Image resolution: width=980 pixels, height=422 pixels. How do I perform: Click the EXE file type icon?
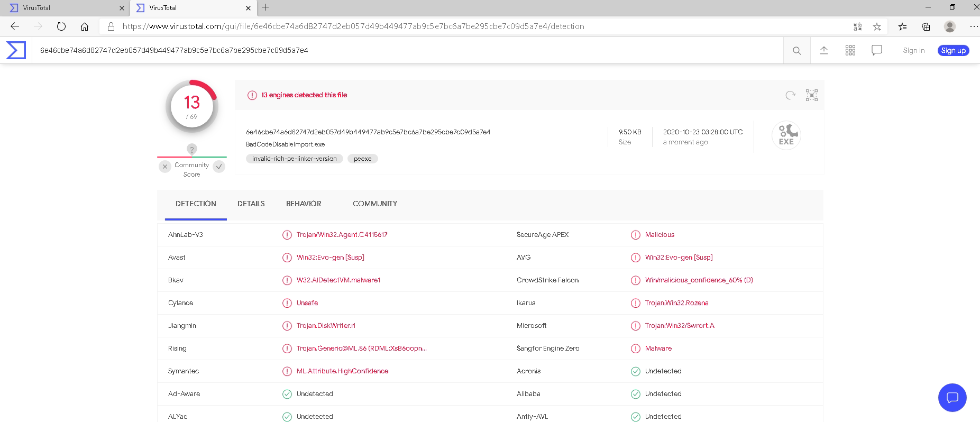coord(786,135)
